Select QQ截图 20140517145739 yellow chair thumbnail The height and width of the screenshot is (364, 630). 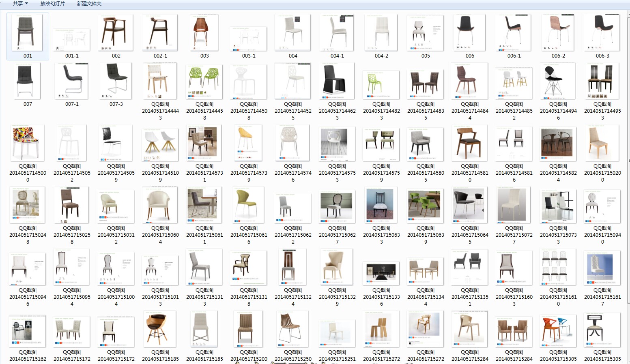249,143
